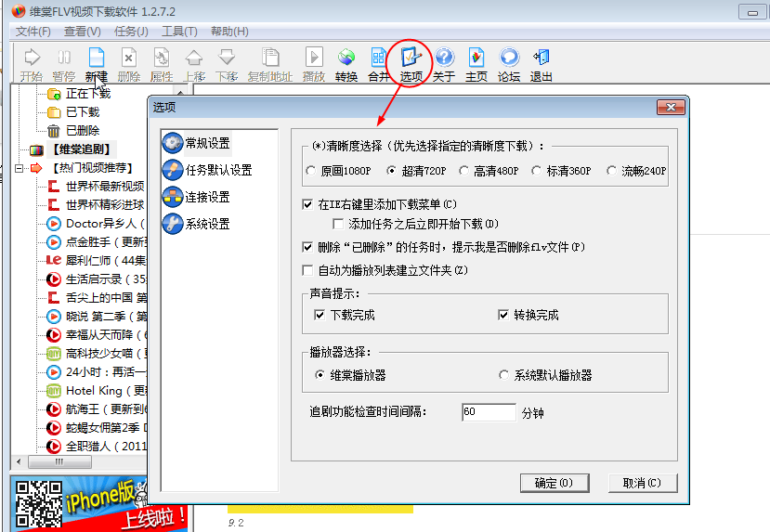Close the 选项 dialog
The height and width of the screenshot is (532, 770).
[671, 107]
